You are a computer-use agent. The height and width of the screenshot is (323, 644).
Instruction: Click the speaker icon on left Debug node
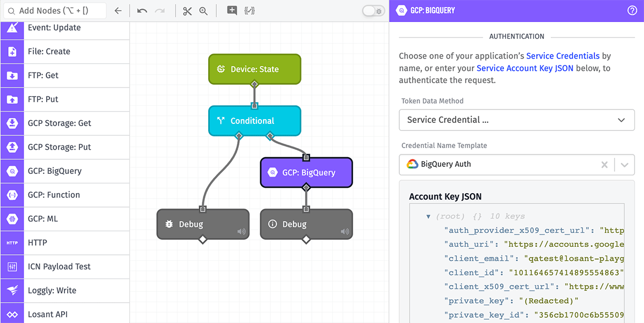(x=241, y=232)
